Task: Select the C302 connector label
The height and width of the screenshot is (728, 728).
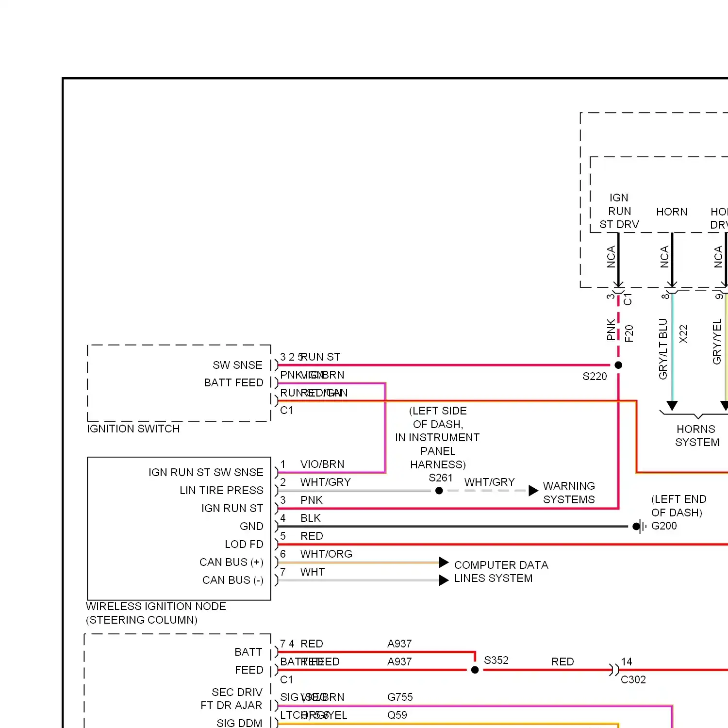Action: 633,679
